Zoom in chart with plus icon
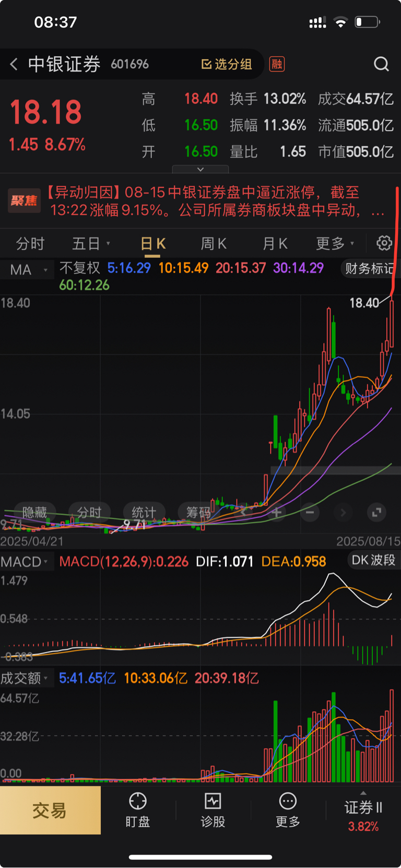This screenshot has height=868, width=401. point(276,513)
